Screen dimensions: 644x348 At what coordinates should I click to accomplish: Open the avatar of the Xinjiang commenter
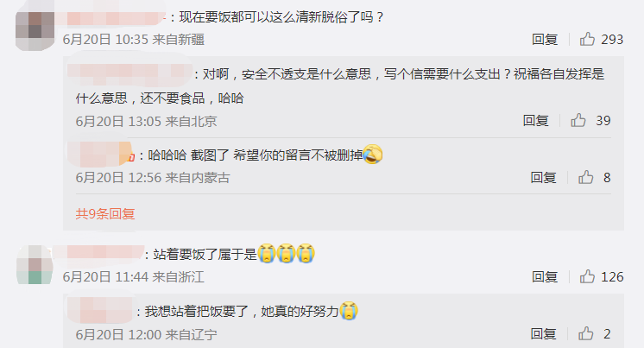(x=35, y=31)
